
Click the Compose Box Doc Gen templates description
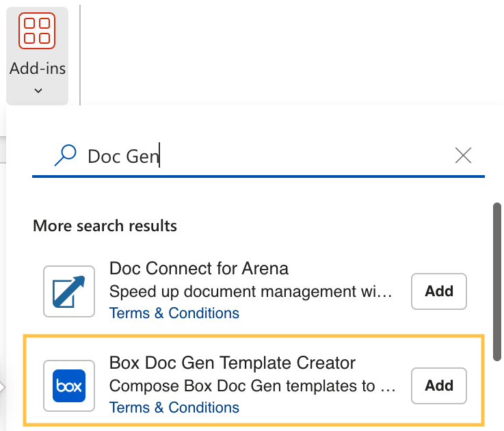[x=252, y=386]
